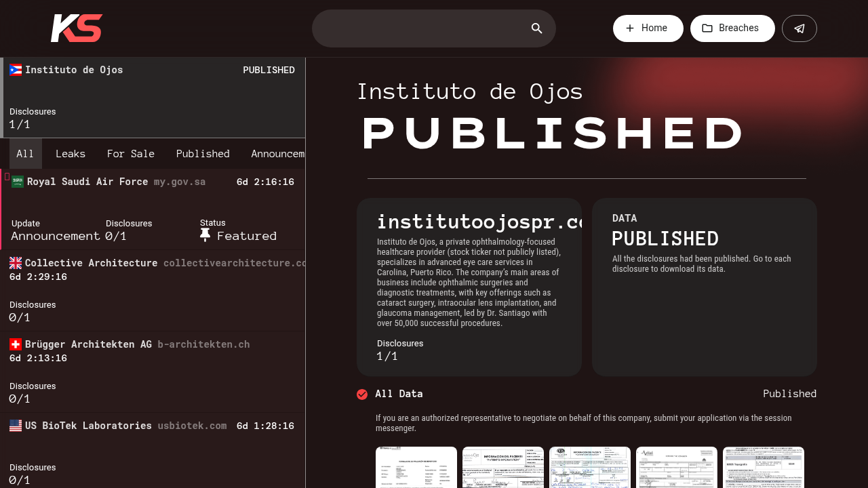Click the my.gov.sa domain text
Image resolution: width=868 pixels, height=488 pixels.
(180, 182)
